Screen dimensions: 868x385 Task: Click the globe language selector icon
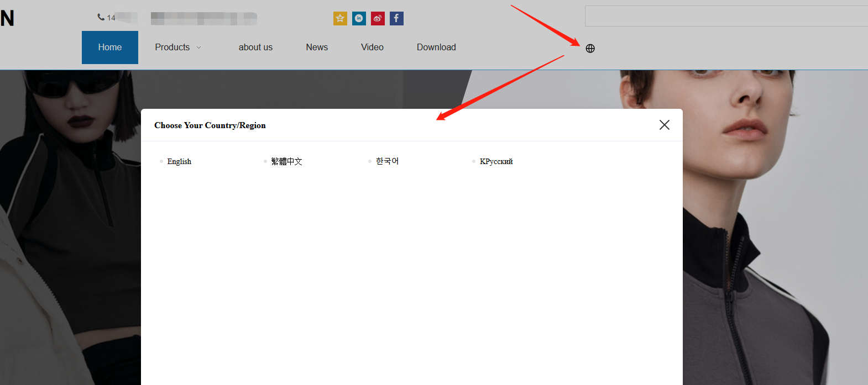click(x=590, y=49)
